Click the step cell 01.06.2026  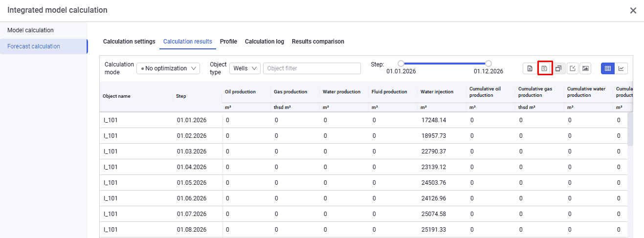point(192,198)
